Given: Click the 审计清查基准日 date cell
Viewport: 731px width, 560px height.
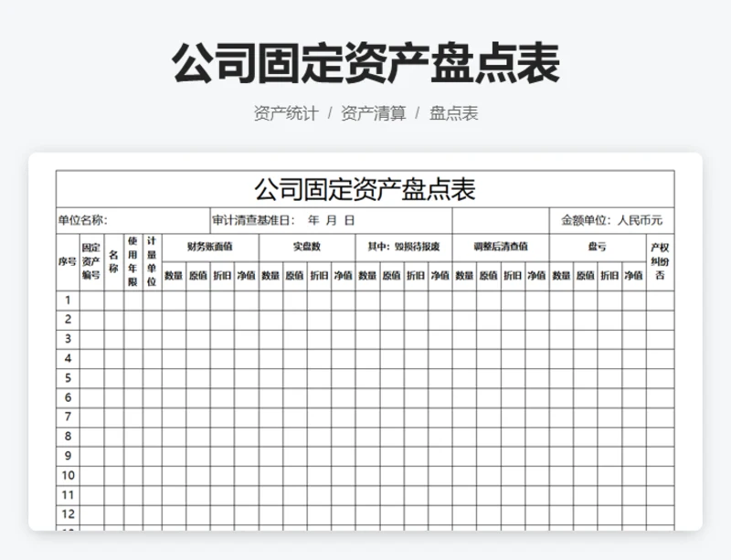Looking at the screenshot, I should pyautogui.click(x=331, y=220).
